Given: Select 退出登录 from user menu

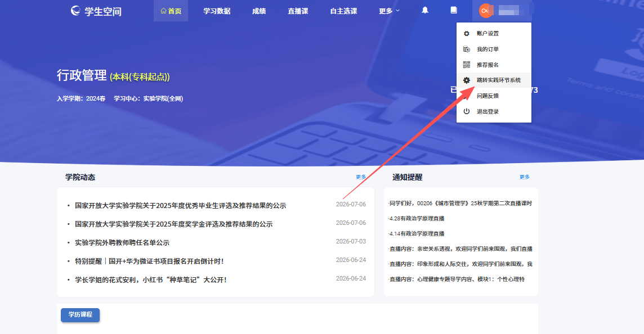Looking at the screenshot, I should 494,111.
